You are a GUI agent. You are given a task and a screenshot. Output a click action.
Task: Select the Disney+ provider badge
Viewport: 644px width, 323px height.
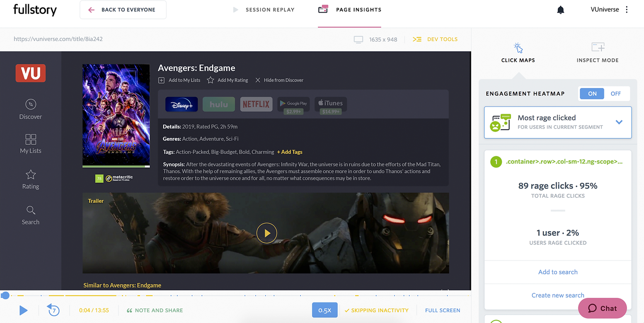(x=182, y=104)
